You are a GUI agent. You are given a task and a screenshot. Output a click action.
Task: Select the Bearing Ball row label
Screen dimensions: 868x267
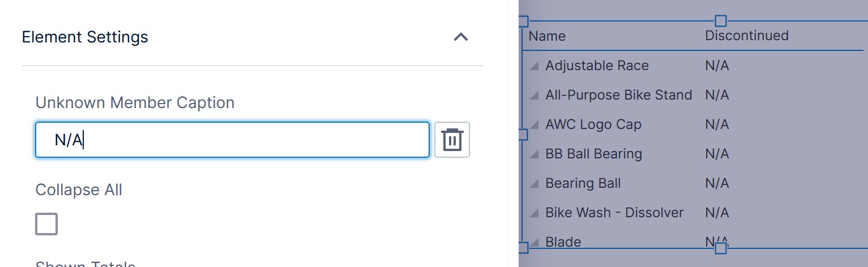click(x=583, y=183)
